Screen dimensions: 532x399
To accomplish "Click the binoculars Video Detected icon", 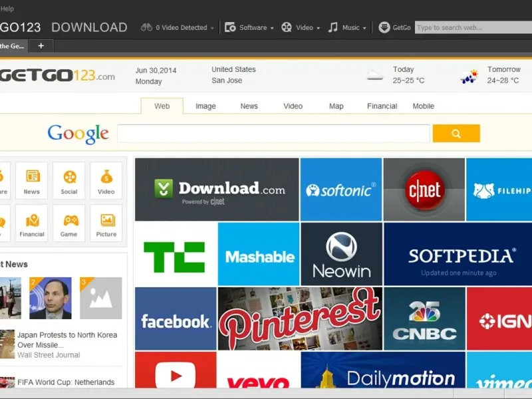I will pyautogui.click(x=146, y=27).
